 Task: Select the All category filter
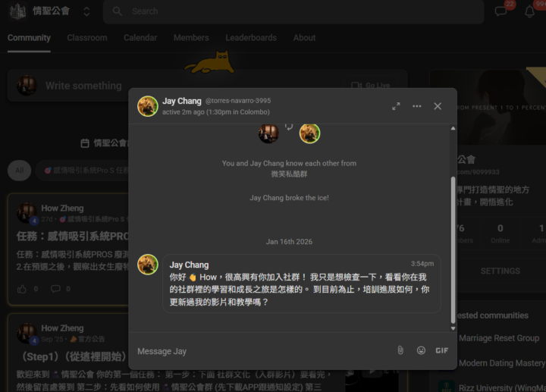[x=20, y=171]
